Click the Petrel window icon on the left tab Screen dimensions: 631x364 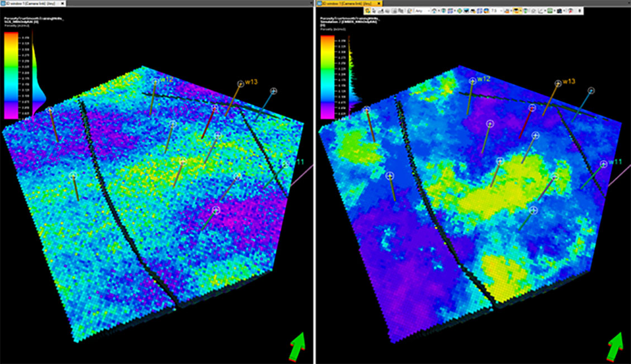coord(4,4)
